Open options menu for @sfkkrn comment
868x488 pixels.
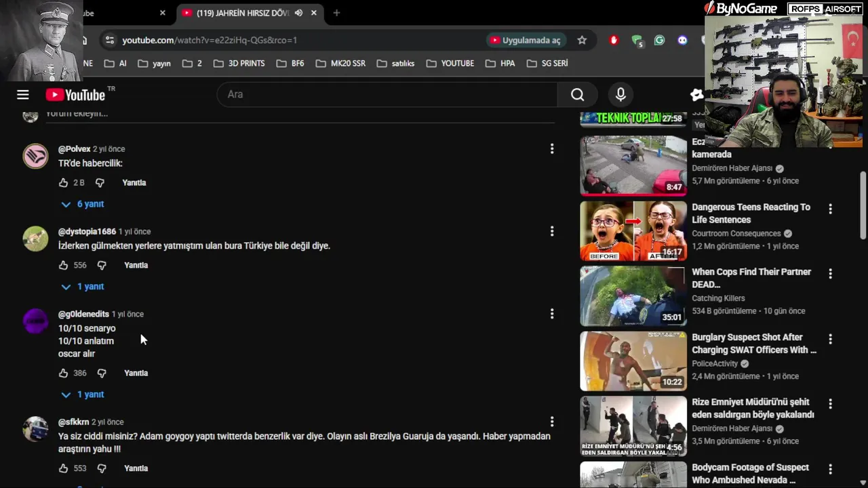(x=552, y=422)
